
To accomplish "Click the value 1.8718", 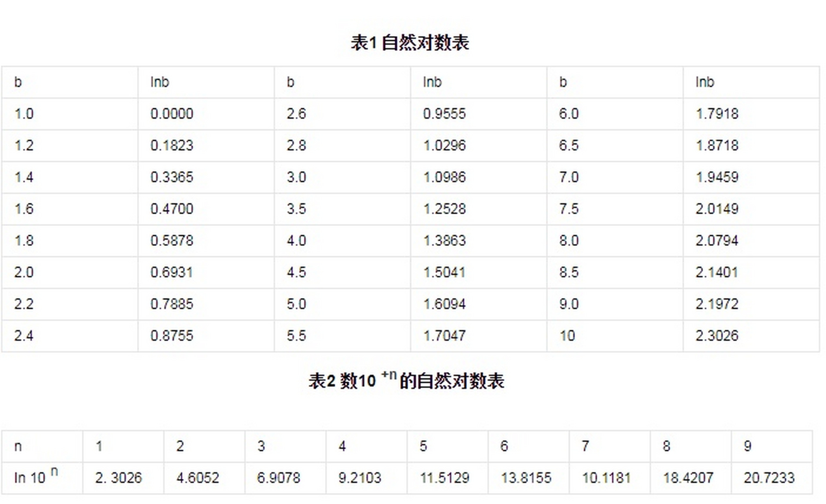I will pos(717,145).
